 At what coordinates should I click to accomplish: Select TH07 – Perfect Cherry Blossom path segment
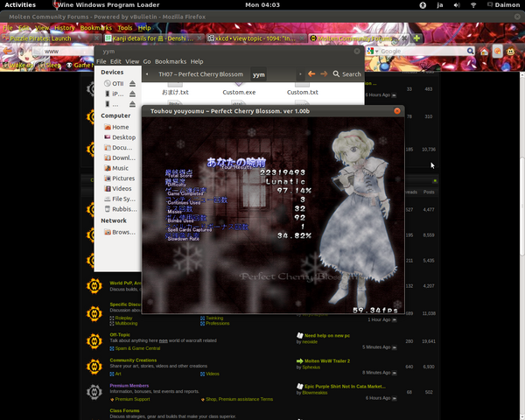point(201,74)
